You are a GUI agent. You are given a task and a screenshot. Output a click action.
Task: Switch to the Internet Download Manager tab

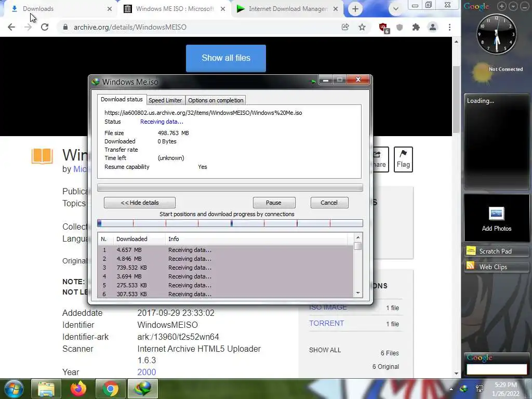tap(288, 9)
